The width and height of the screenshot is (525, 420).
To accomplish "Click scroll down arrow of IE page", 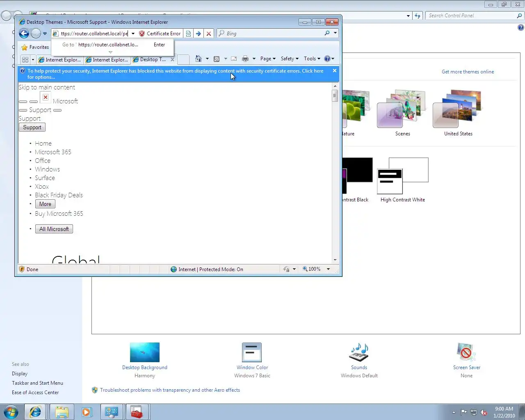I will click(x=335, y=260).
